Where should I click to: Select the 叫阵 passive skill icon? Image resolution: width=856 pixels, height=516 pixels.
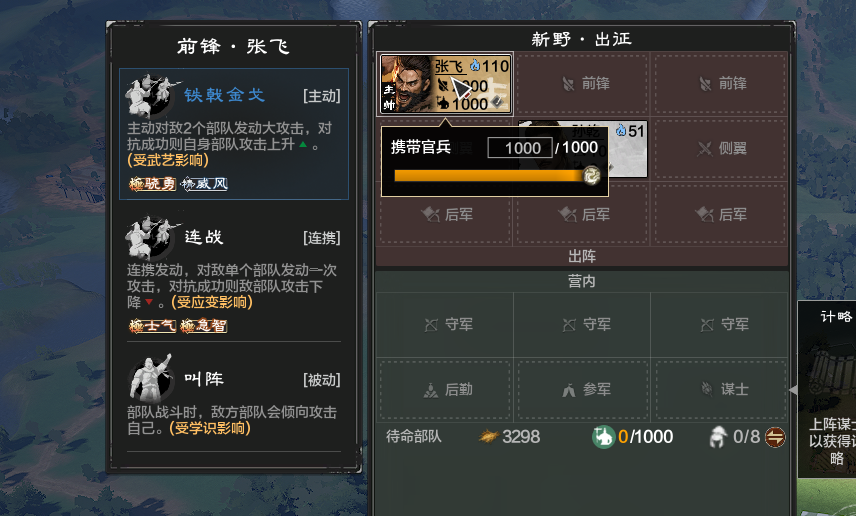point(151,378)
